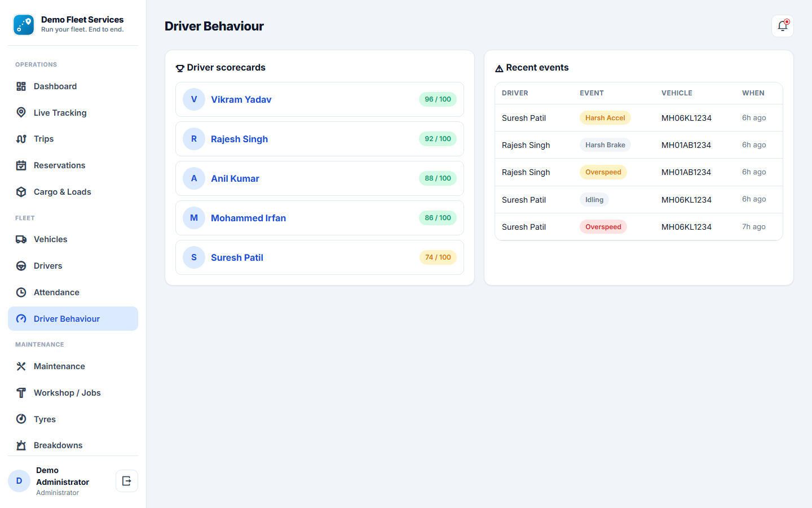The height and width of the screenshot is (508, 812).
Task: Click the Vehicles truck icon
Action: [x=21, y=239]
